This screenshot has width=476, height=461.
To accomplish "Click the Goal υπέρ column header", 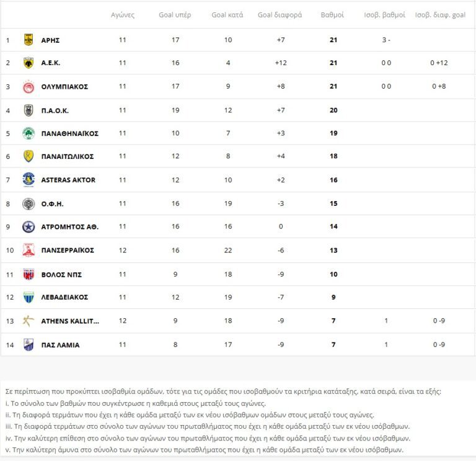I will (175, 14).
